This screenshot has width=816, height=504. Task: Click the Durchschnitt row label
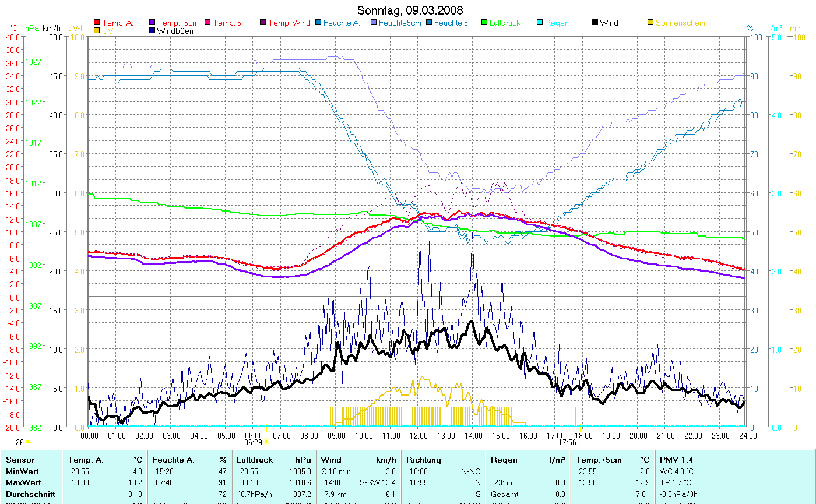point(29,493)
